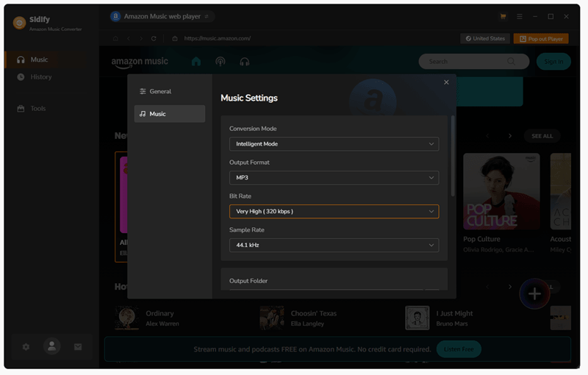This screenshot has width=588, height=375.
Task: Click the Choosin' Texas album art
Action: point(272,318)
